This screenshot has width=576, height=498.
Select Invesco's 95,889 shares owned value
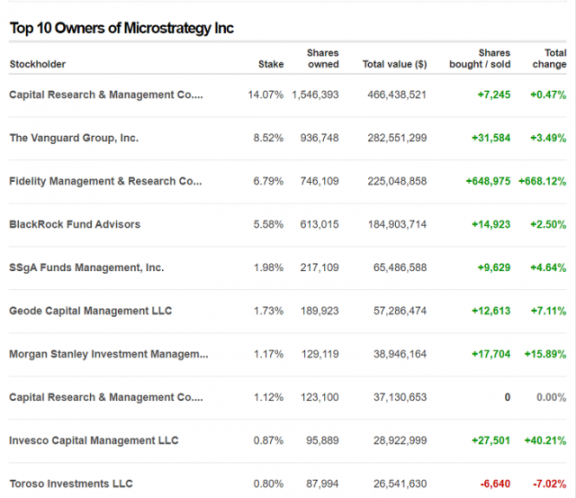tap(322, 440)
